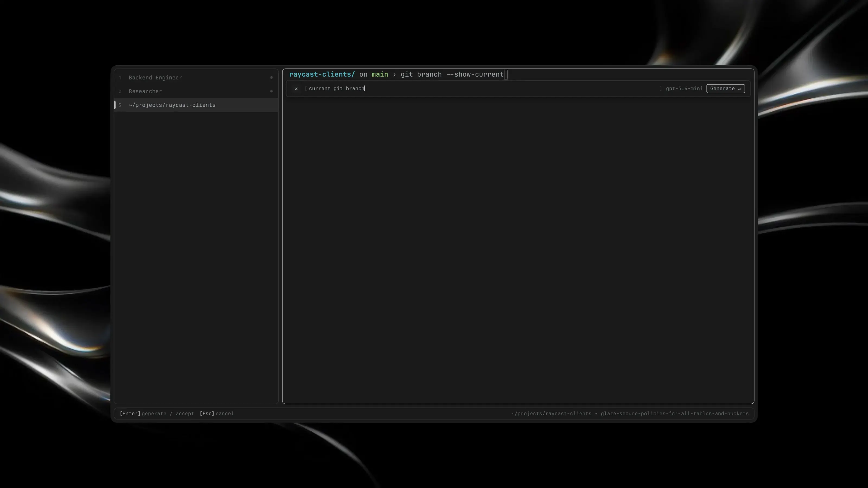Click the glaze-secure-policies-for-all-tables-and-buckets status text
Image resolution: width=868 pixels, height=488 pixels.
(x=674, y=413)
